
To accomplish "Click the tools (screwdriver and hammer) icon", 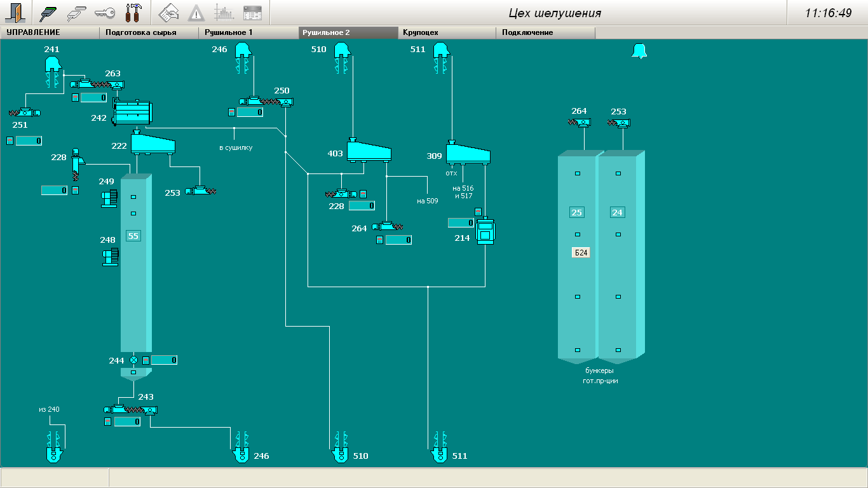I will point(134,12).
